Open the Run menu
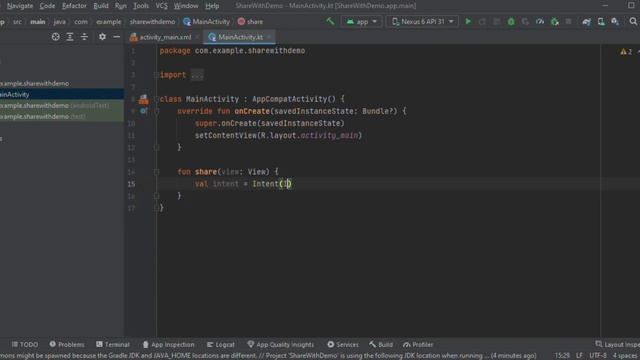Image resolution: width=640 pixels, height=360 pixels. click(x=120, y=6)
